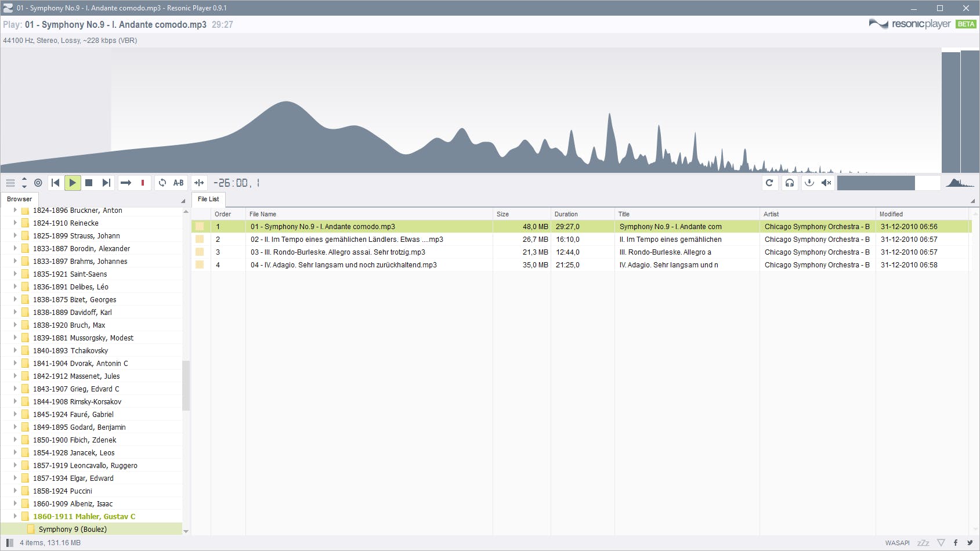
Task: Sort files by File Name column
Action: point(369,214)
